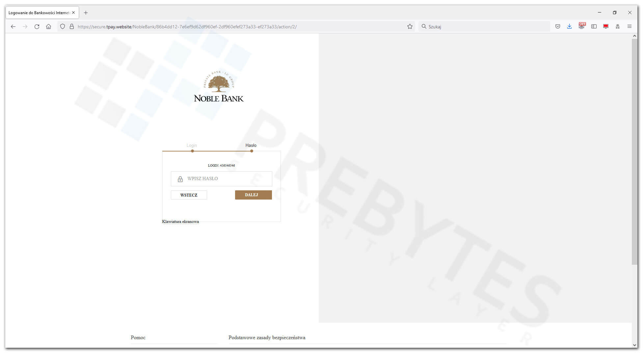
Task: Click the scrollbar up arrow
Action: 634,36
